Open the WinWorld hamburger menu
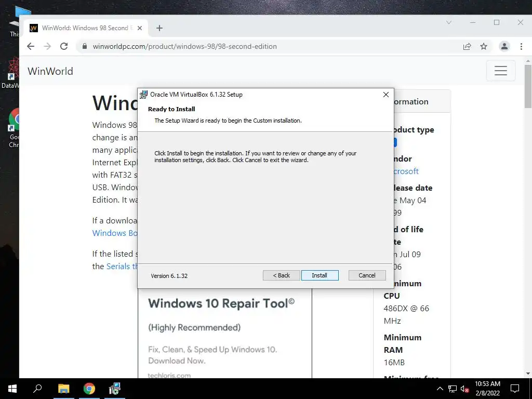The height and width of the screenshot is (399, 532). click(x=500, y=71)
